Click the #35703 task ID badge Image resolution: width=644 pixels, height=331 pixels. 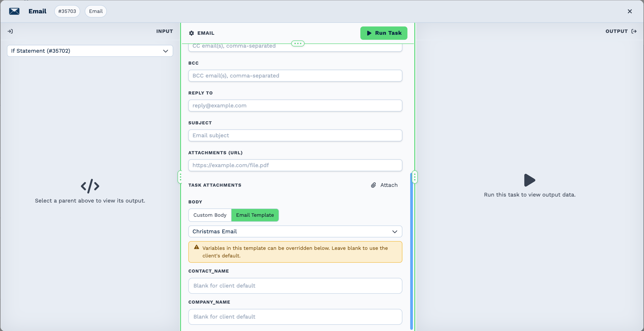[x=67, y=11]
